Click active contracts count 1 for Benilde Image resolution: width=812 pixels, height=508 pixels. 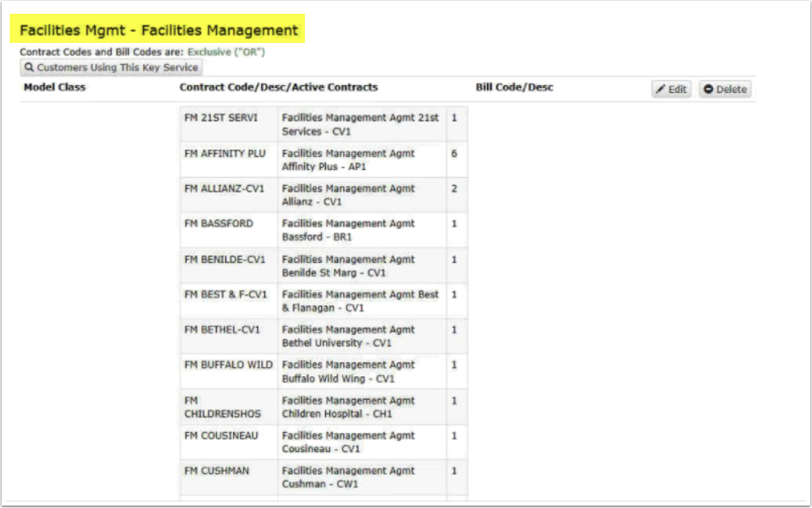455,259
